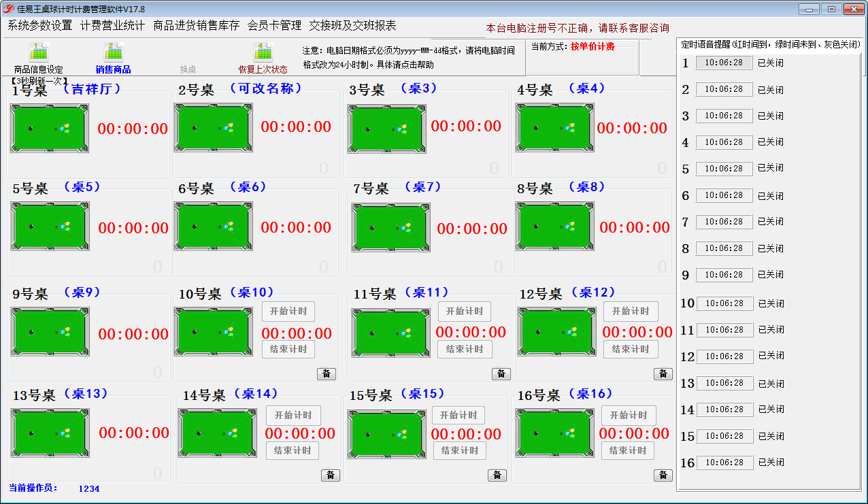The width and height of the screenshot is (868, 504).
Task: Click the 备 icon under 16号桌
Action: pos(663,475)
